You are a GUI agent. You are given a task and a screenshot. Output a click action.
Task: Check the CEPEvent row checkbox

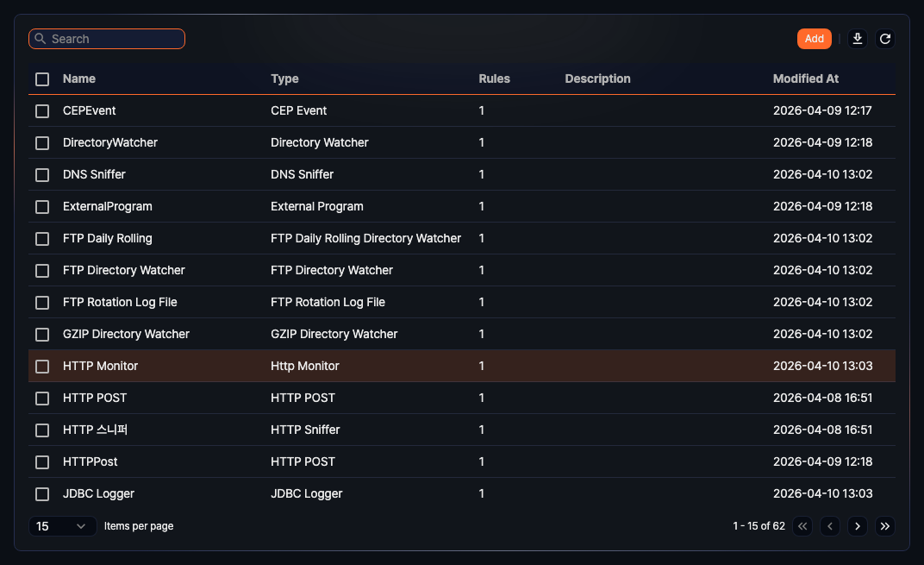coord(42,111)
